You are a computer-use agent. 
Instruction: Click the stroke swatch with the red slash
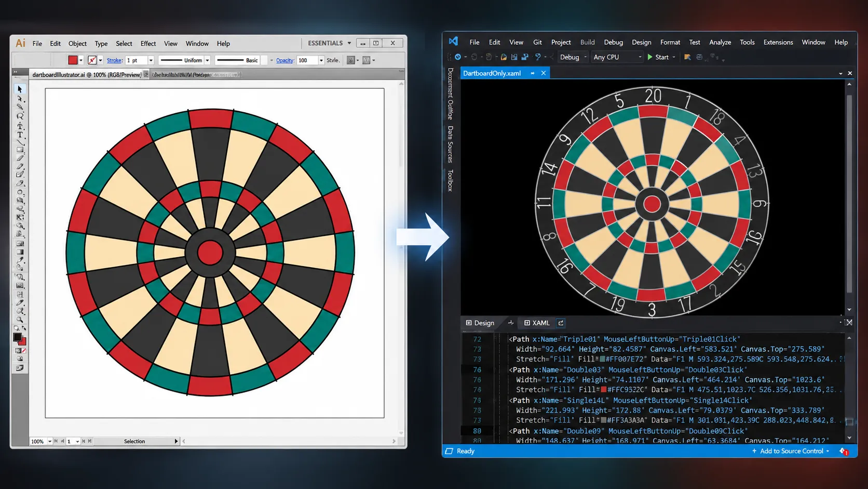coord(92,60)
